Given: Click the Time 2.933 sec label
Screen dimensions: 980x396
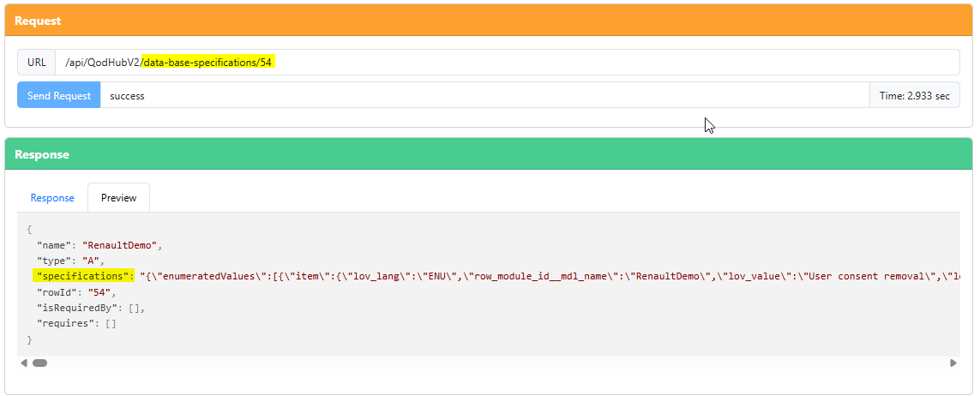Looking at the screenshot, I should (914, 96).
